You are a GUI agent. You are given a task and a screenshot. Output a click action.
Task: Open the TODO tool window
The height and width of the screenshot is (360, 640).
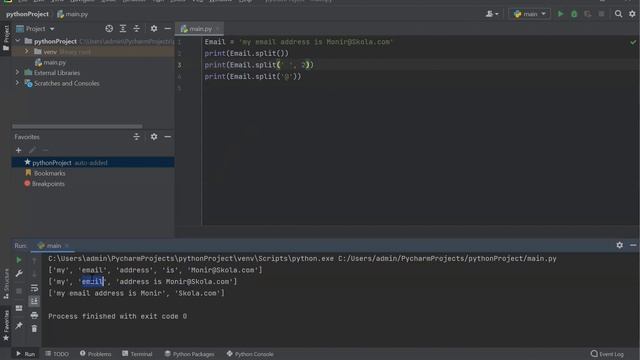point(57,354)
